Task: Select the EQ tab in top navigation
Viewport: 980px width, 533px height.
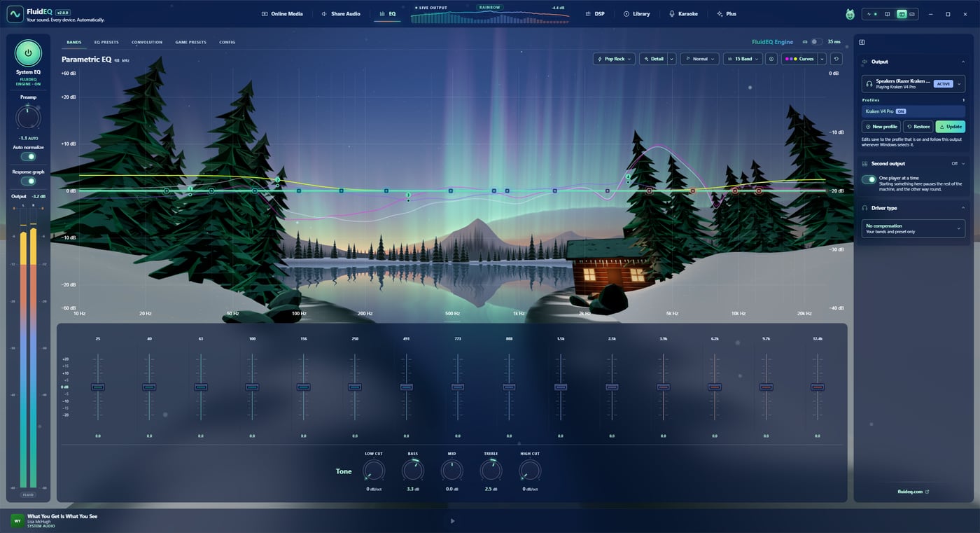Action: coord(387,14)
